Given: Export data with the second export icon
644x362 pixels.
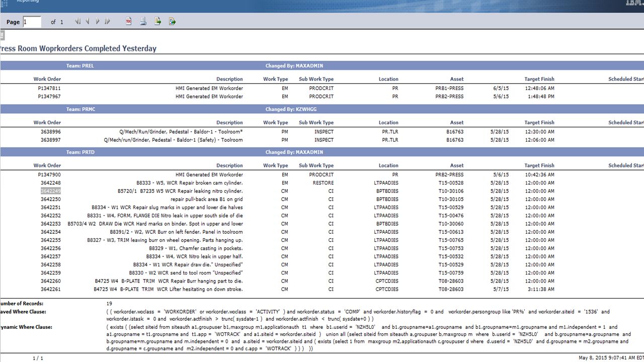Looking at the screenshot, I should click(172, 22).
